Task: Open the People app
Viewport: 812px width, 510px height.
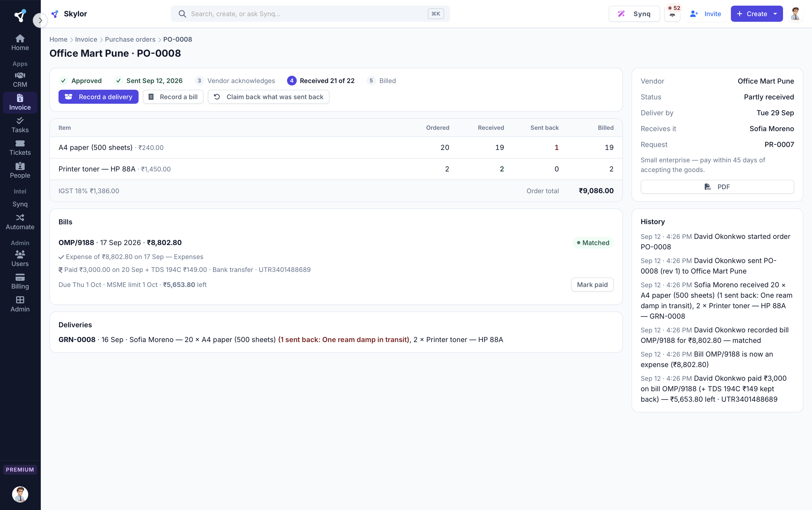Action: coord(20,171)
